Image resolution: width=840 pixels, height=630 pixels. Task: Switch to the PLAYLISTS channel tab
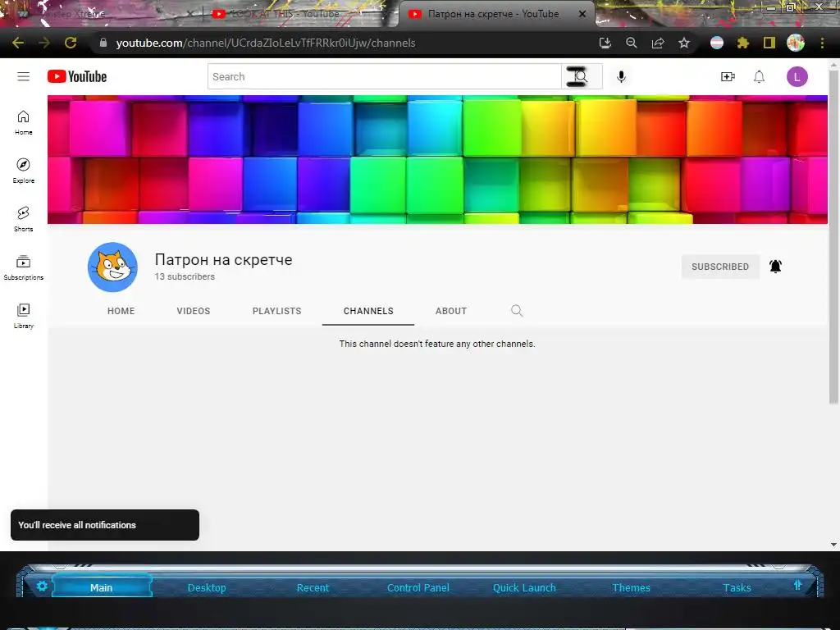(277, 311)
